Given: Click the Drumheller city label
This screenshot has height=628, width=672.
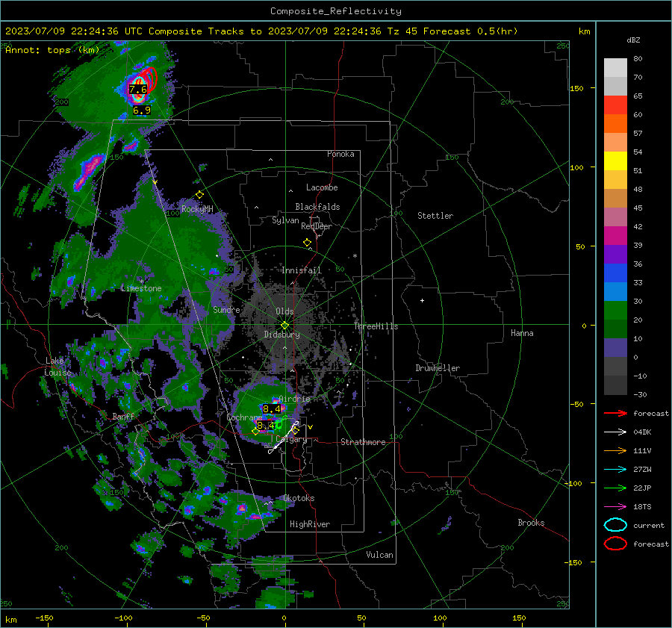Looking at the screenshot, I should tap(438, 368).
